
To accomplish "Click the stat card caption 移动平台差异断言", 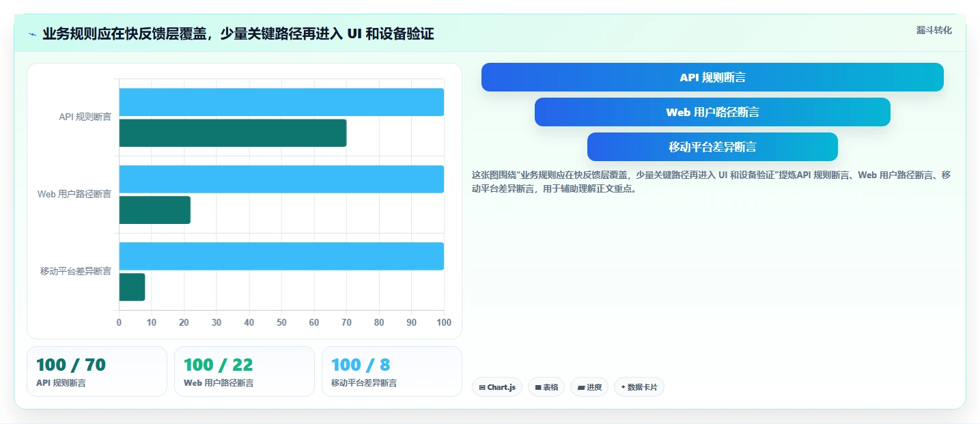I will click(364, 383).
